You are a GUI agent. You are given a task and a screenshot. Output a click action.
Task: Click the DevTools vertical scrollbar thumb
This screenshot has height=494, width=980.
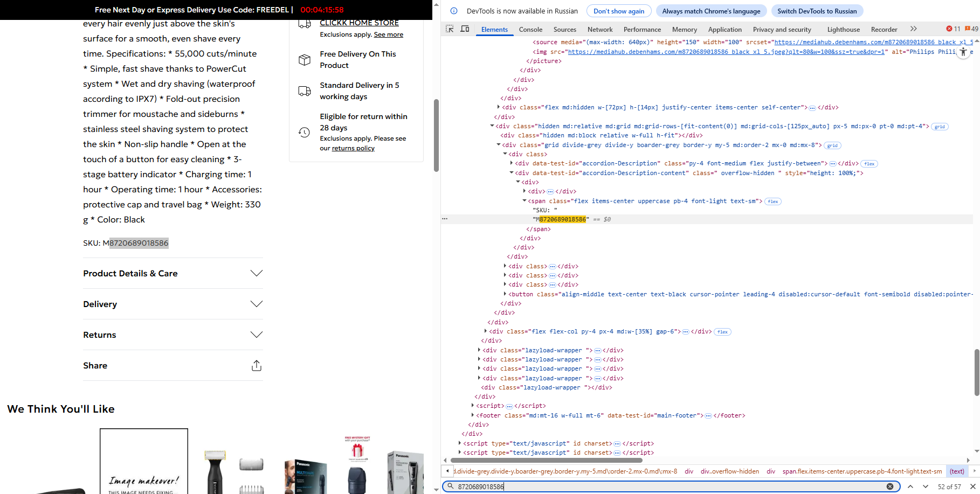[x=977, y=372]
